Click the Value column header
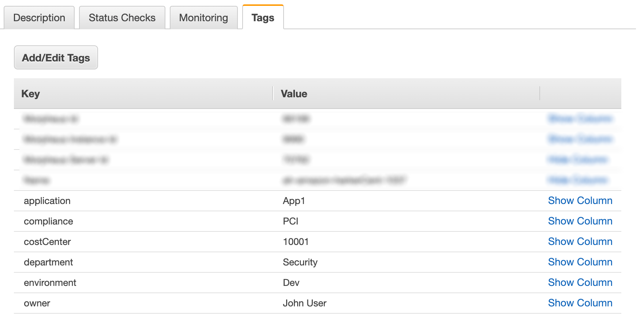This screenshot has height=321, width=644. [294, 94]
